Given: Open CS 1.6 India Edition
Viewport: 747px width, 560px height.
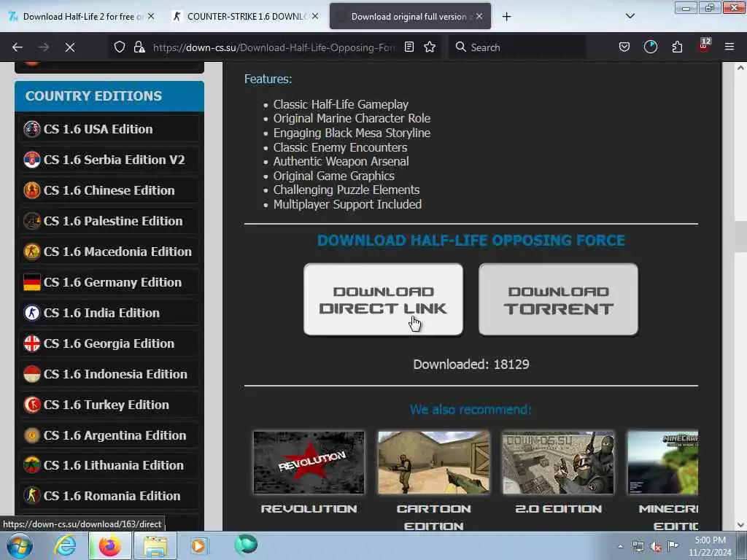Looking at the screenshot, I should point(109,313).
